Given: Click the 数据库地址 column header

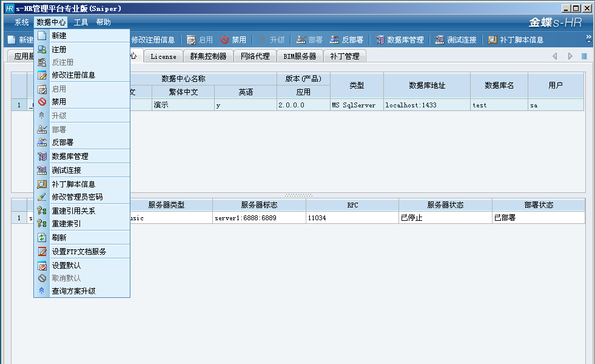Looking at the screenshot, I should [427, 86].
